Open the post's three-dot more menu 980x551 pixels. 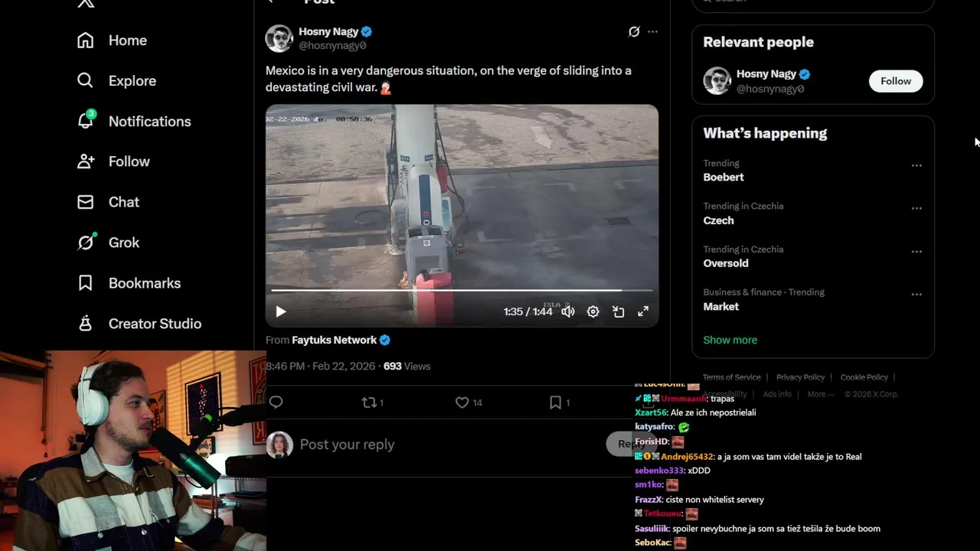652,31
